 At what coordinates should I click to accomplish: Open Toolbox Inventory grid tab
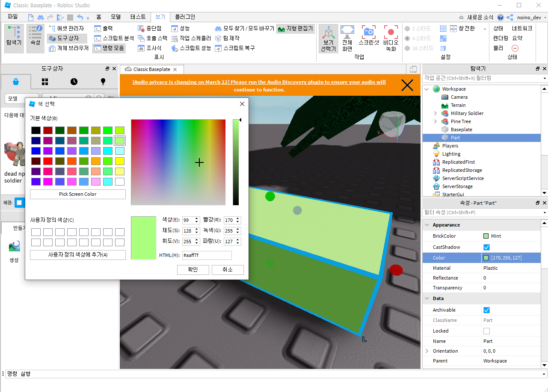pyautogui.click(x=45, y=81)
